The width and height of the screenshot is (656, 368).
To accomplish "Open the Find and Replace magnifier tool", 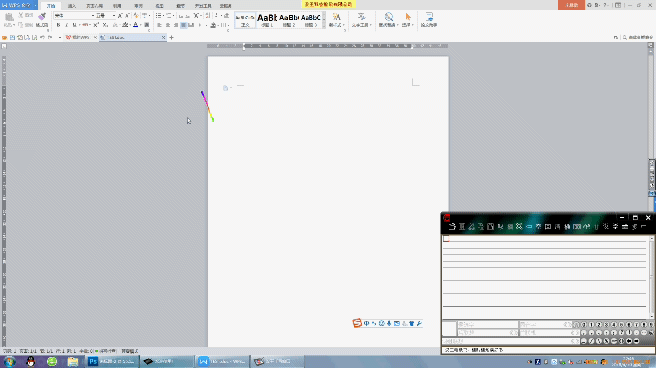I will [x=388, y=20].
